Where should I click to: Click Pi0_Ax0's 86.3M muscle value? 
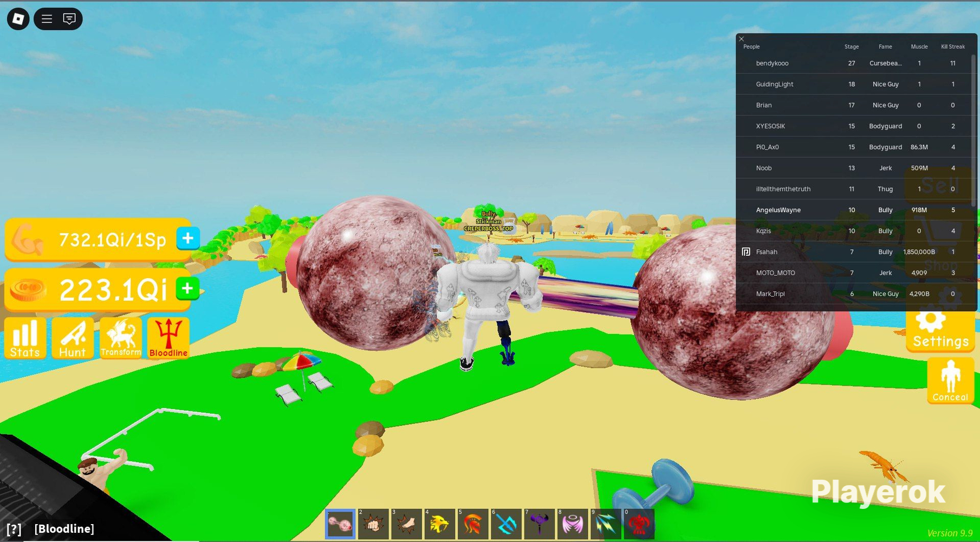(x=919, y=147)
